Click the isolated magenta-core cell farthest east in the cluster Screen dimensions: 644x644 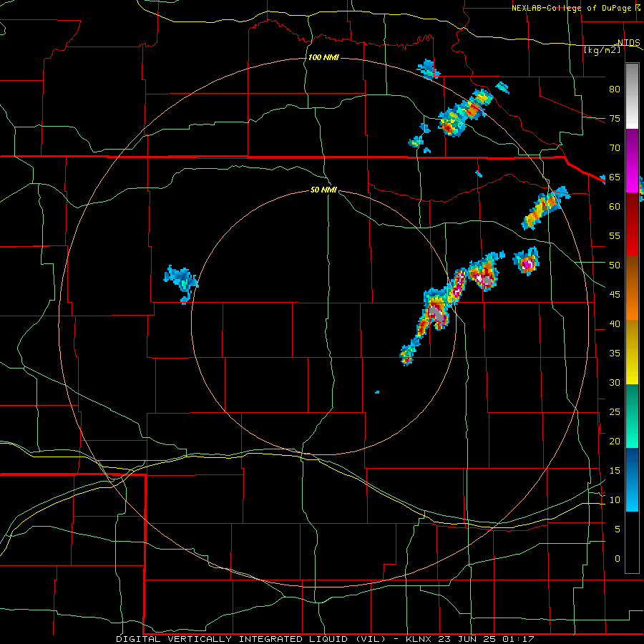527,262
